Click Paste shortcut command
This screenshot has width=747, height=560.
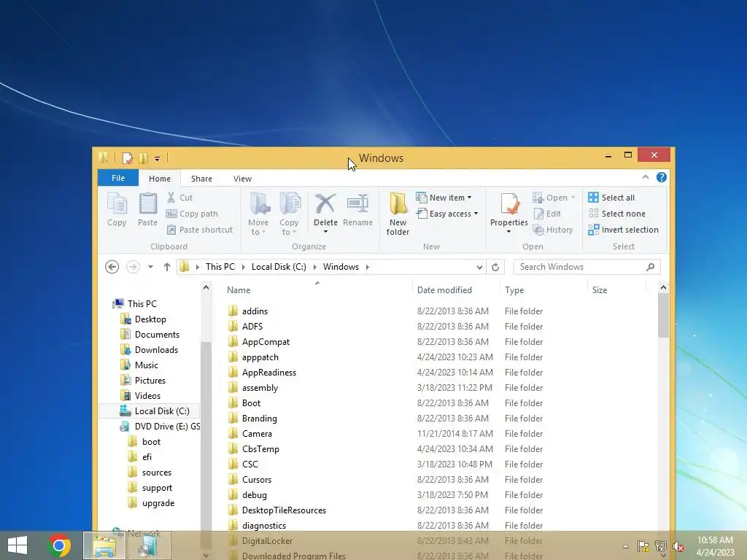tap(200, 230)
